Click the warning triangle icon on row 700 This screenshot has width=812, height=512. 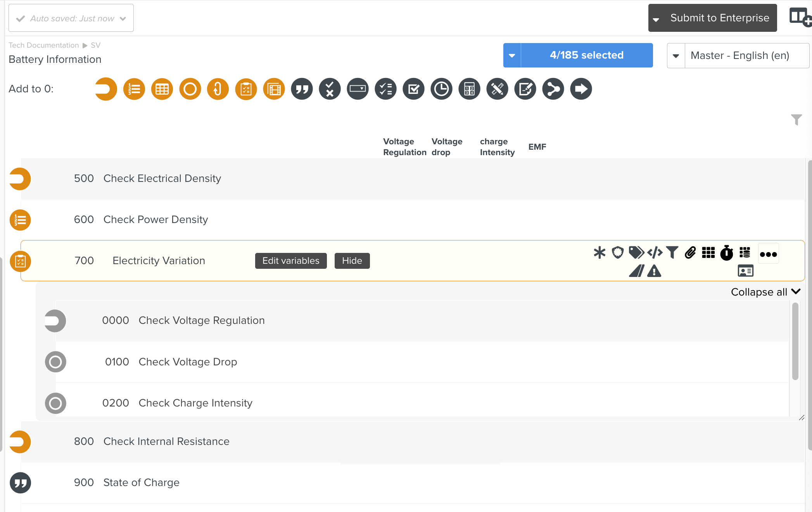click(x=654, y=271)
